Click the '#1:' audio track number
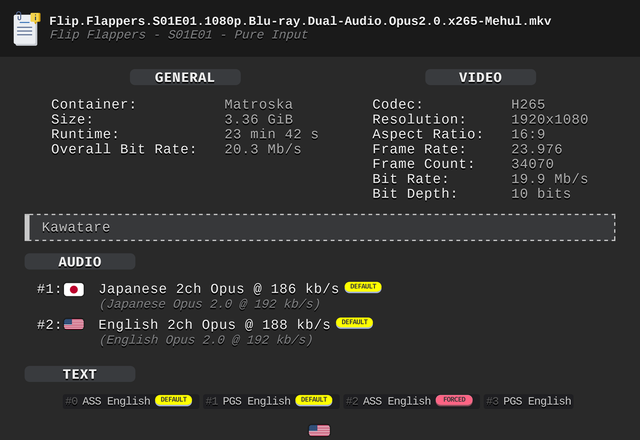The height and width of the screenshot is (440, 640). coord(49,289)
